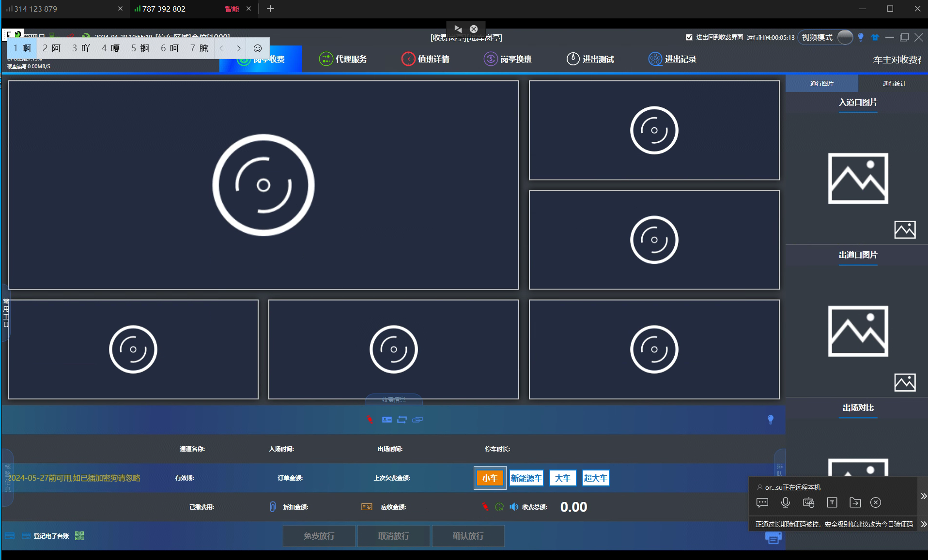928x560 pixels.
Task: Click the lightbulb icon in fee info bar
Action: tap(771, 420)
